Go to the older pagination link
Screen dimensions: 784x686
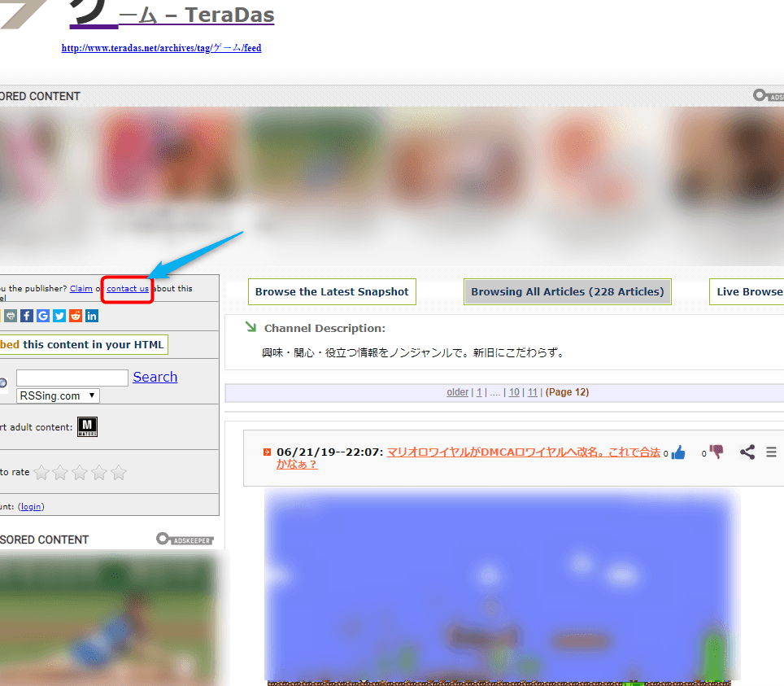tap(457, 392)
